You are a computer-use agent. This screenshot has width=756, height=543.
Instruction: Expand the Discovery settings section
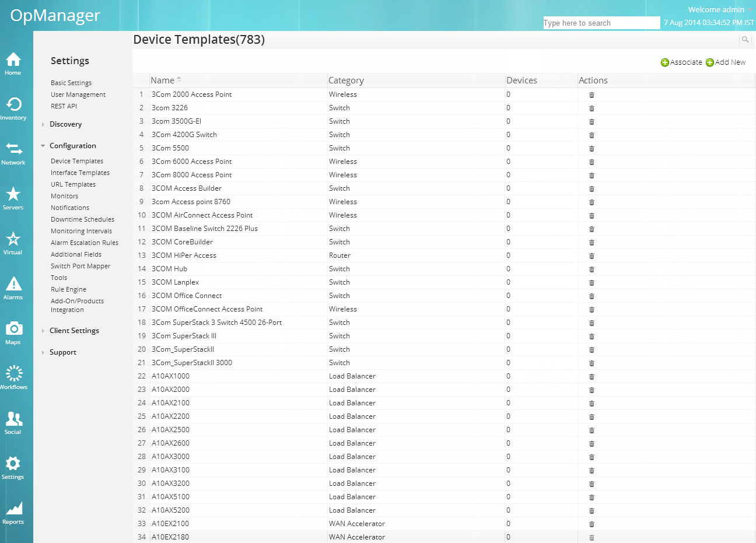coord(65,124)
